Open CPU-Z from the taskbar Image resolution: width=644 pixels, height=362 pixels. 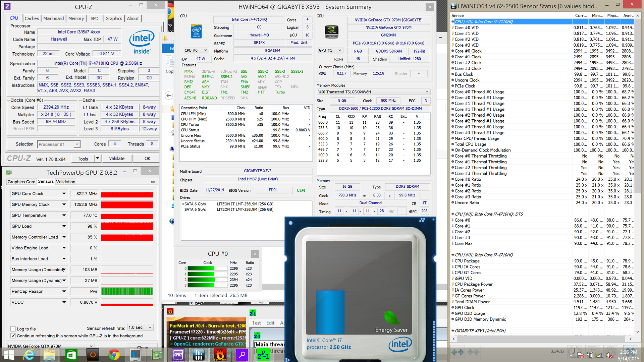tap(178, 355)
